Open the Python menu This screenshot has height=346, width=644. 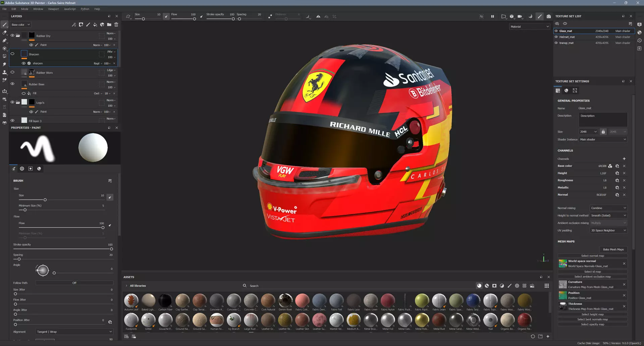pyautogui.click(x=85, y=9)
